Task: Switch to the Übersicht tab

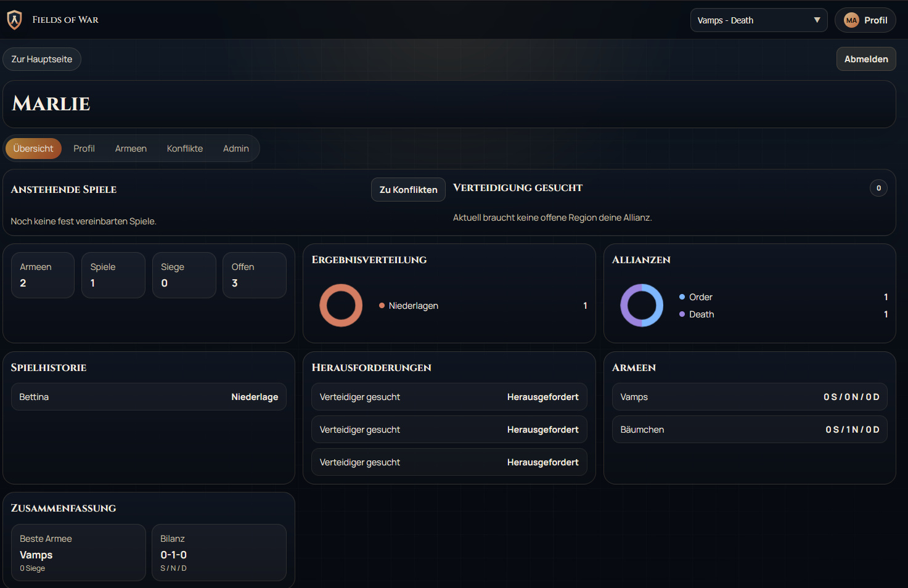Action: click(33, 149)
